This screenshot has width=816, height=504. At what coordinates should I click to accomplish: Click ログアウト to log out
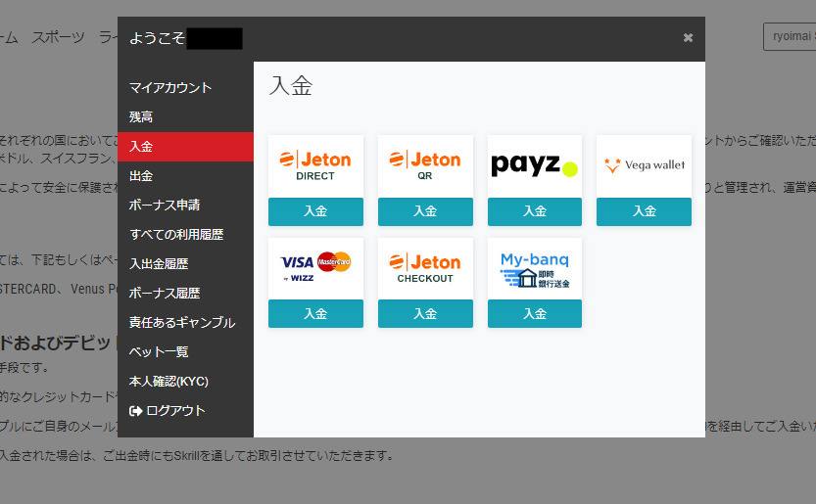(x=175, y=411)
